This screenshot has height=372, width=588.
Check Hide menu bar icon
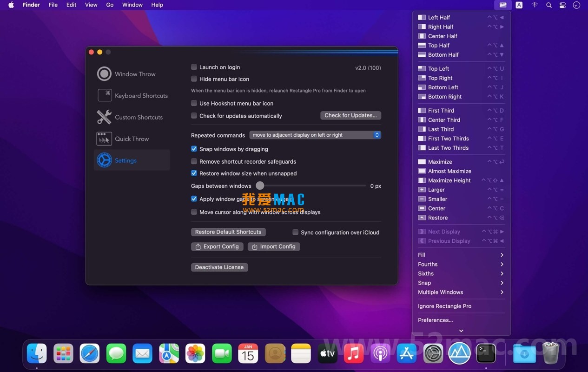[194, 79]
